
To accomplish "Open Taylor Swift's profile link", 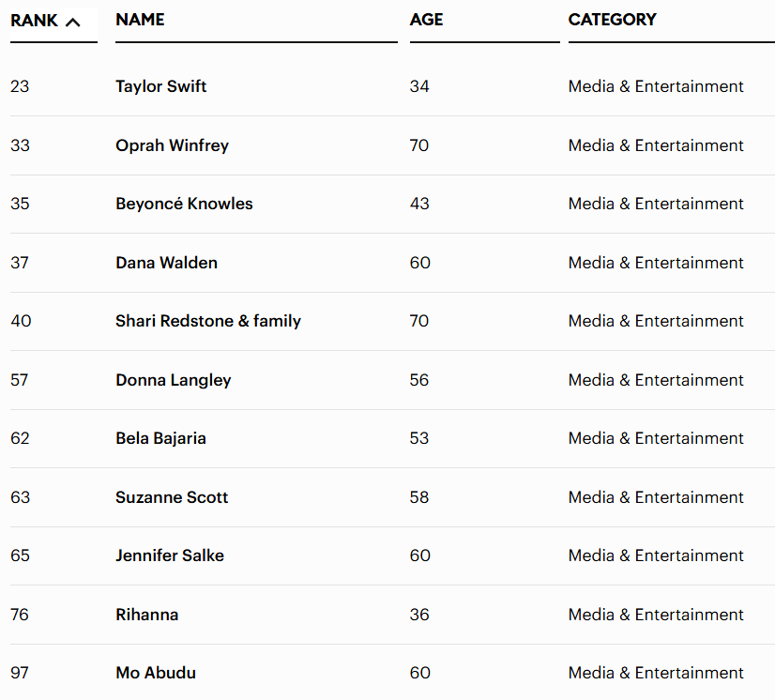I will tap(160, 86).
